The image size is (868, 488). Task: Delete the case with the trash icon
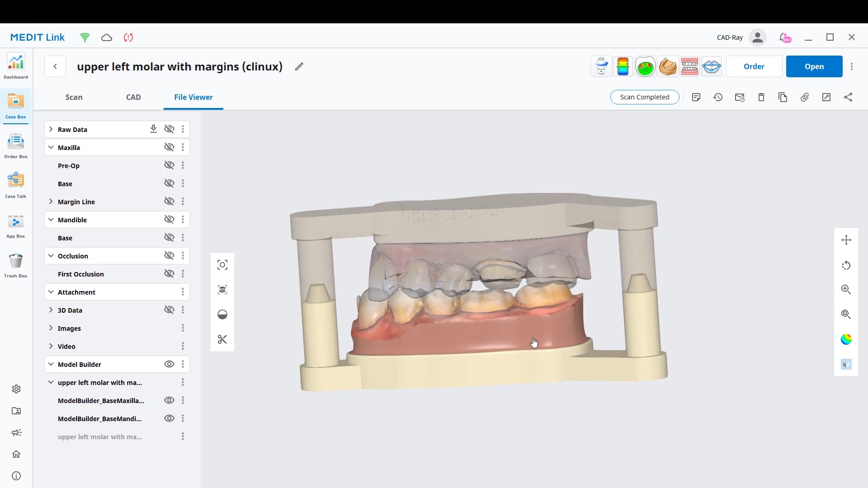761,97
